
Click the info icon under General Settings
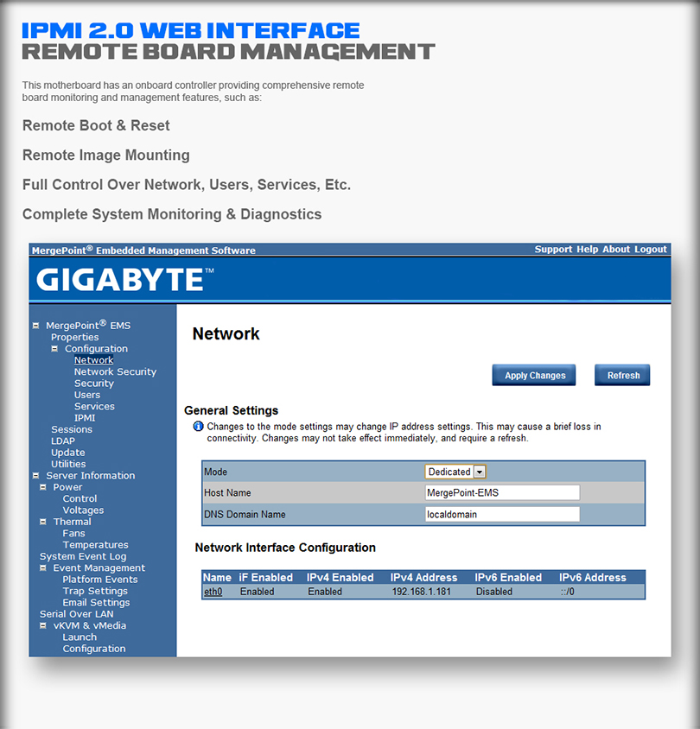[x=198, y=427]
